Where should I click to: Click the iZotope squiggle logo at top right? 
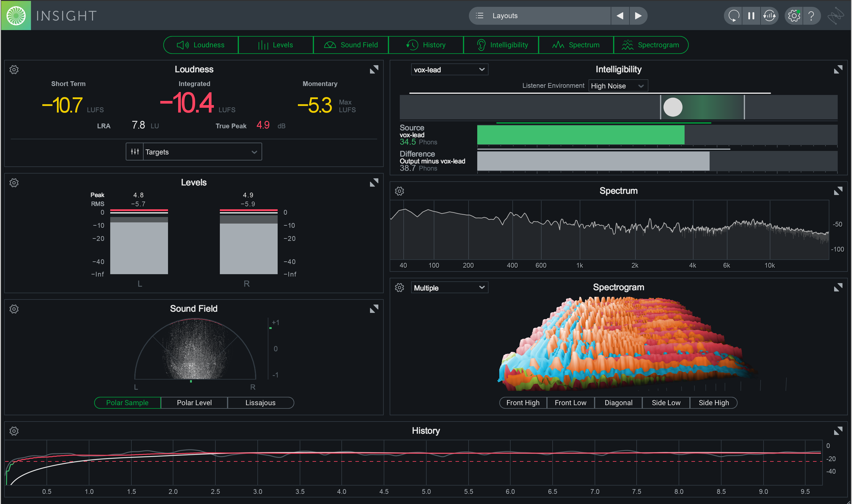point(836,15)
